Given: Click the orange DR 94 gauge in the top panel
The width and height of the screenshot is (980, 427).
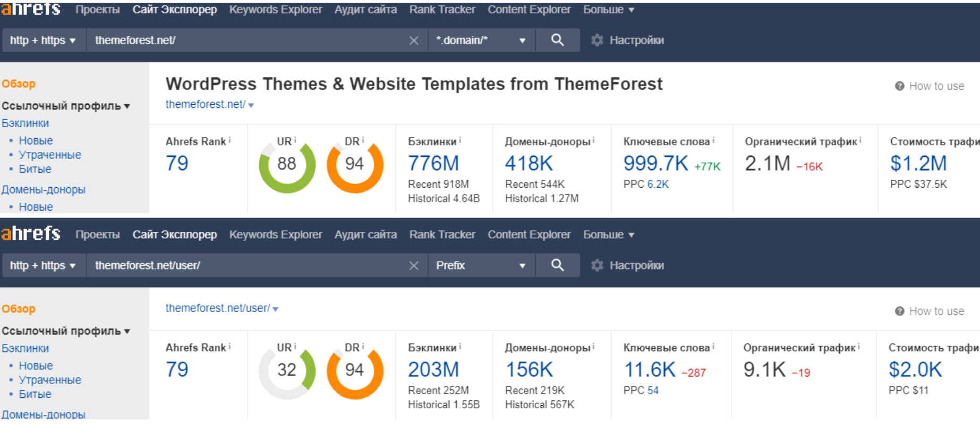Looking at the screenshot, I should (x=355, y=164).
